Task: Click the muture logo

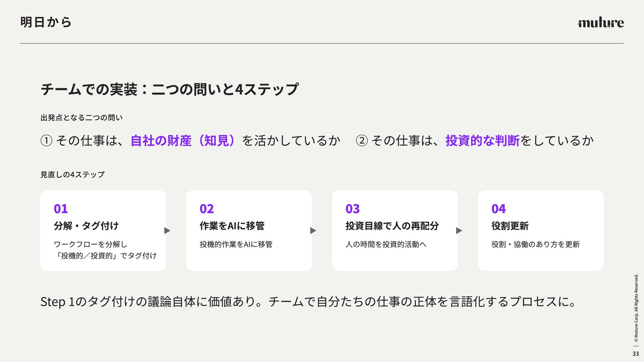Action: click(x=600, y=23)
